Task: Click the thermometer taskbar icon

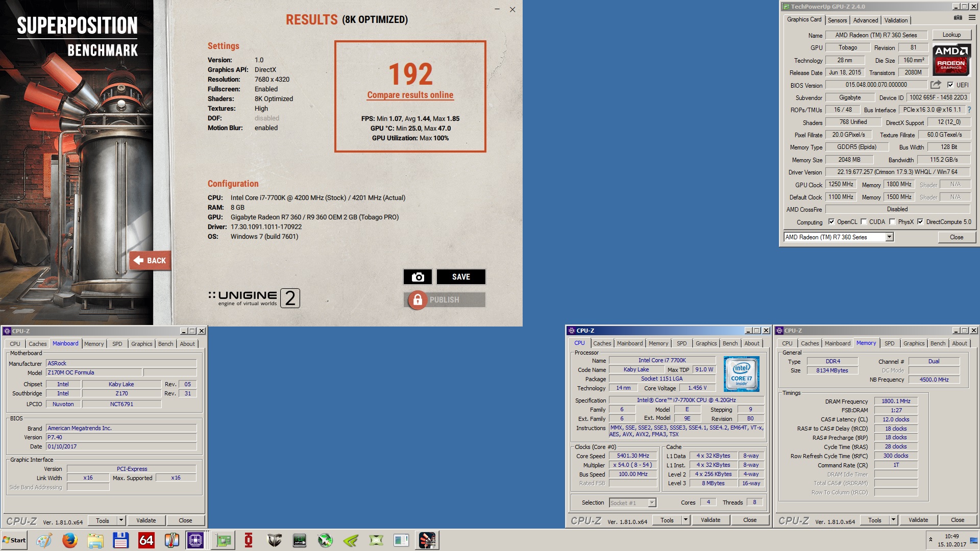Action: pyautogui.click(x=171, y=540)
